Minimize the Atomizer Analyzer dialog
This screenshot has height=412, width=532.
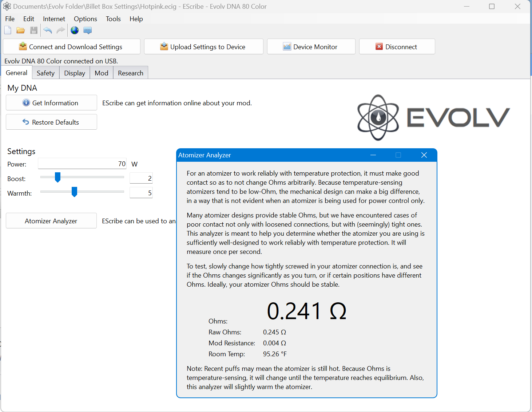click(373, 155)
